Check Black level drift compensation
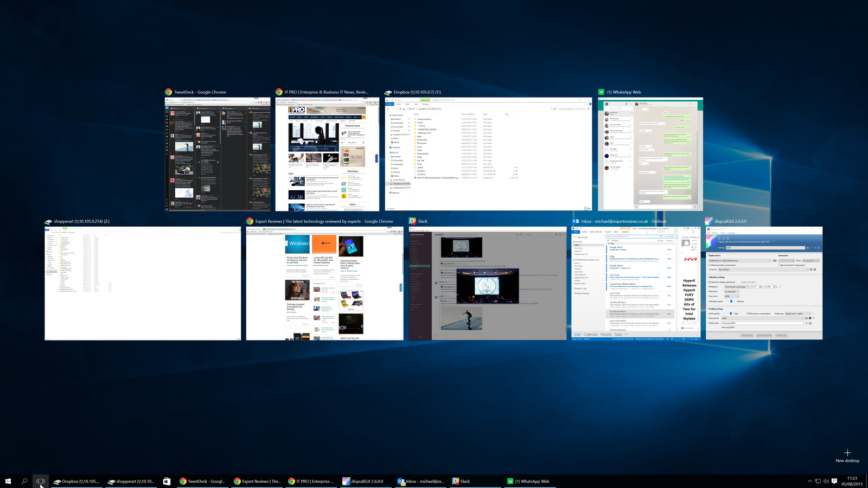The image size is (868, 488). (780, 265)
